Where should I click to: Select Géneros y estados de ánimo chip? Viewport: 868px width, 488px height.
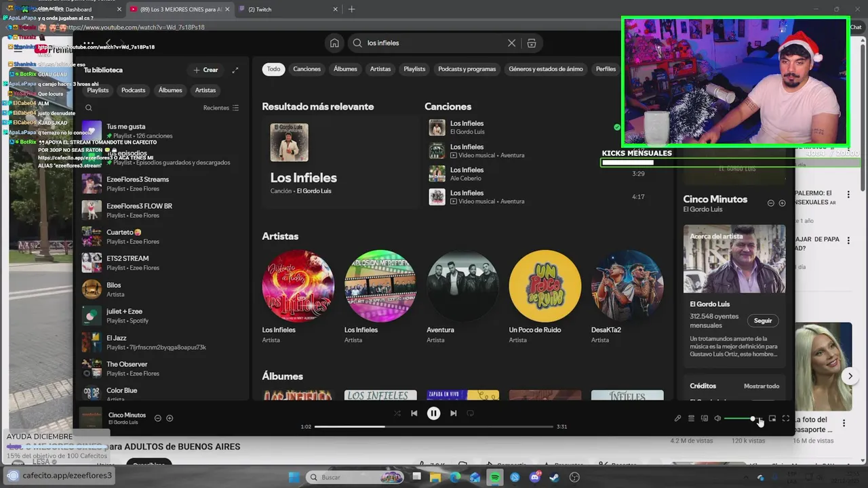point(546,69)
